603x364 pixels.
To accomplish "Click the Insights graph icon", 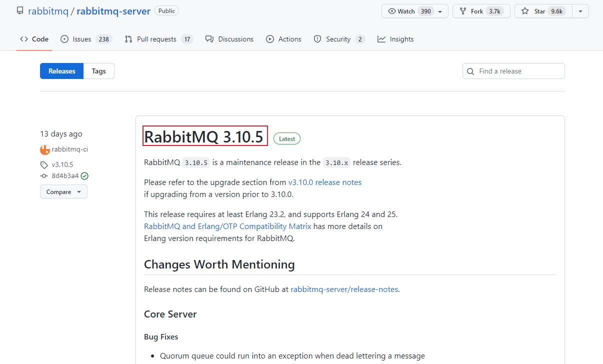I will point(381,39).
